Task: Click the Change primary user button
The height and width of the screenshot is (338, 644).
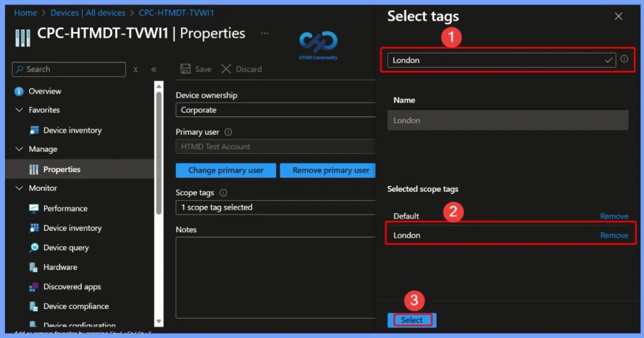Action: pyautogui.click(x=226, y=170)
